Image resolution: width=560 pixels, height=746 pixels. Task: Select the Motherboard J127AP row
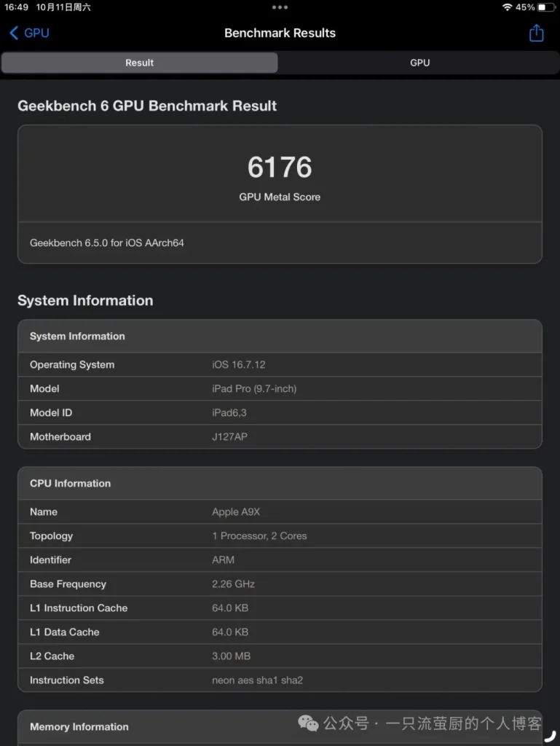[x=280, y=436]
